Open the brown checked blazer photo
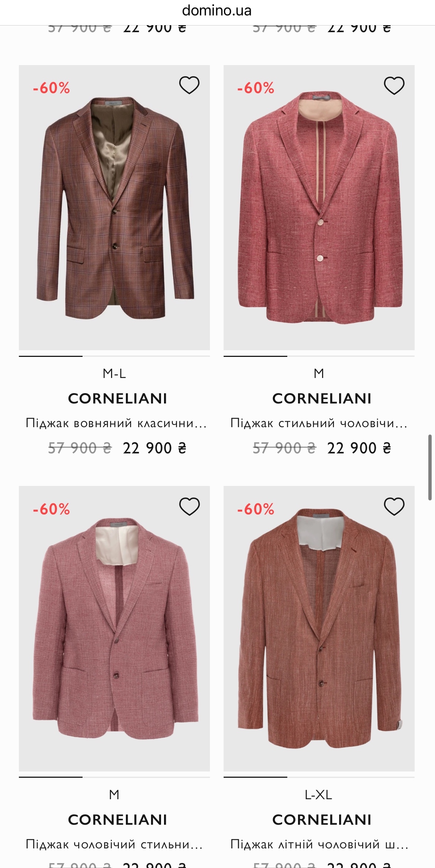This screenshot has width=435, height=868. click(114, 215)
